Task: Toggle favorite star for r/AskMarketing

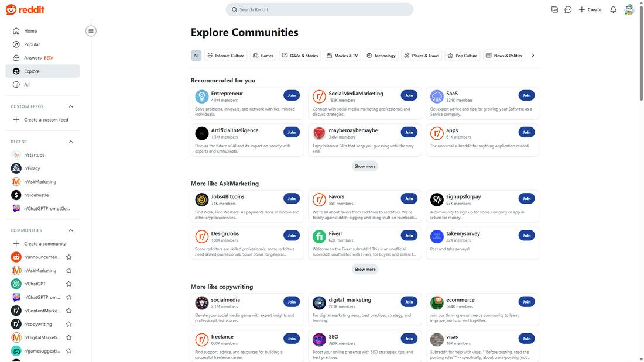Action: (69, 270)
